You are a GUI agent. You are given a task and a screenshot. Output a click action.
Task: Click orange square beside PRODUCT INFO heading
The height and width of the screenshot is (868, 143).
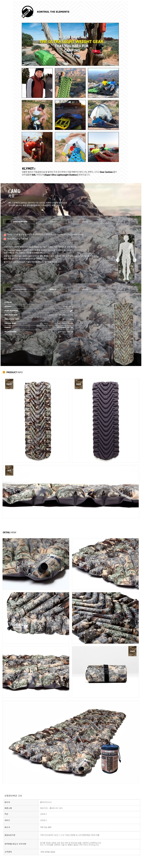click(4, 372)
